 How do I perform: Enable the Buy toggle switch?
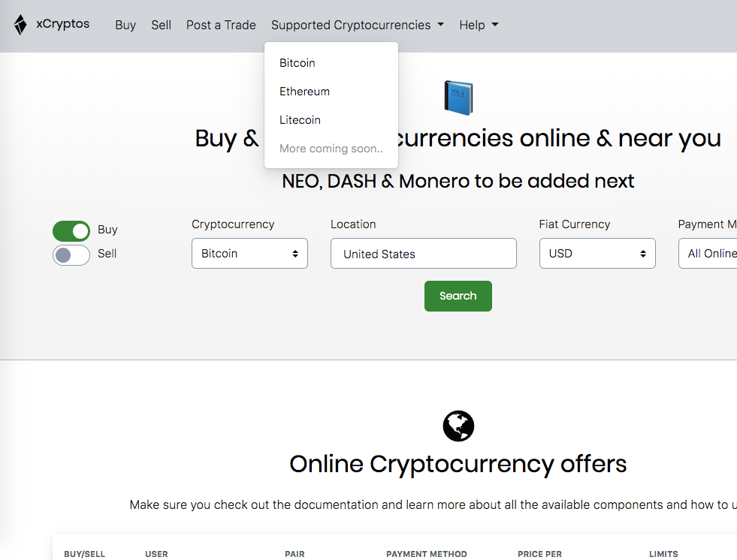point(71,230)
